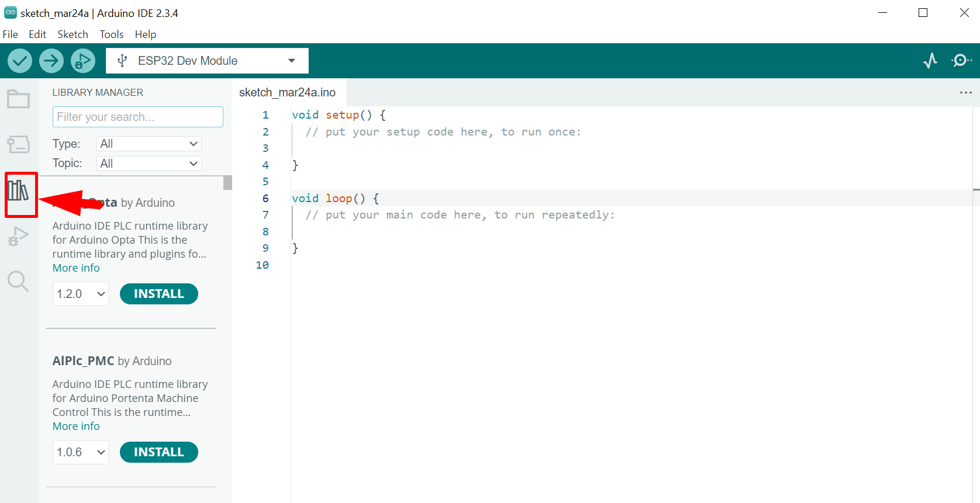This screenshot has height=503, width=980.
Task: Open More info for the Opta library
Action: 76,268
